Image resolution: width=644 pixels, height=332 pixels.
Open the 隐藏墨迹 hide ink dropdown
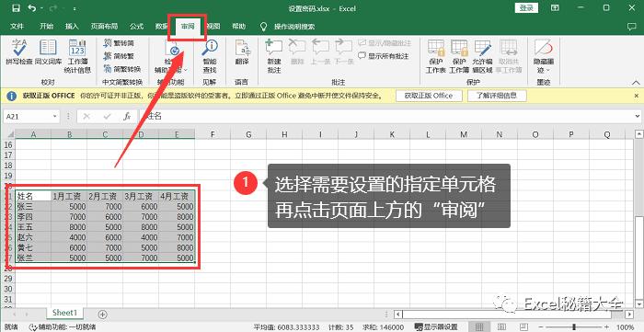click(544, 57)
